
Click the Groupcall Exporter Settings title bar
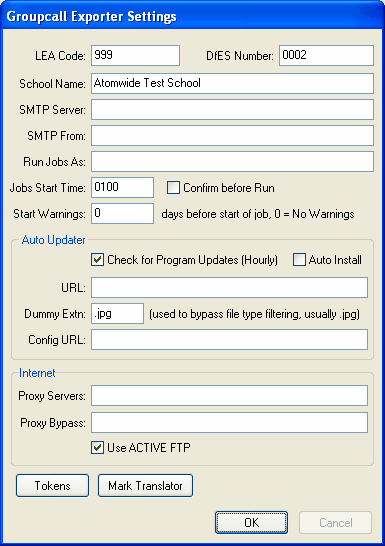192,16
